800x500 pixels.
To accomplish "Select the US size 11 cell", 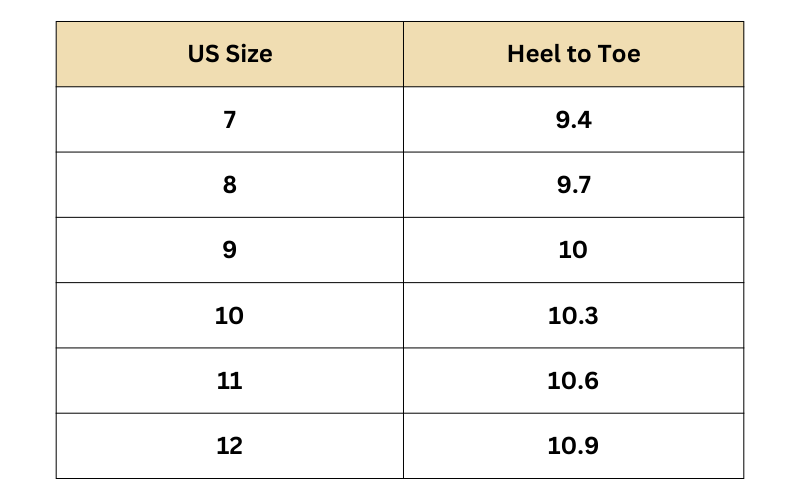I will pos(230,381).
